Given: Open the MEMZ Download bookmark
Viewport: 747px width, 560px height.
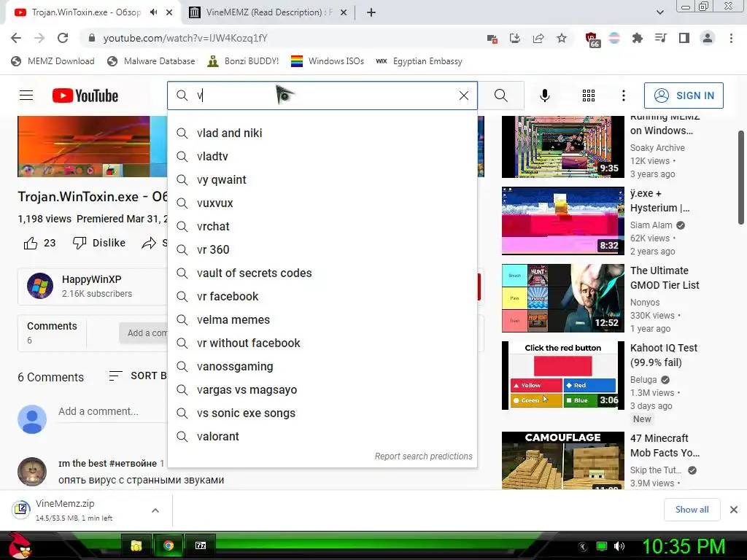Looking at the screenshot, I should click(53, 61).
